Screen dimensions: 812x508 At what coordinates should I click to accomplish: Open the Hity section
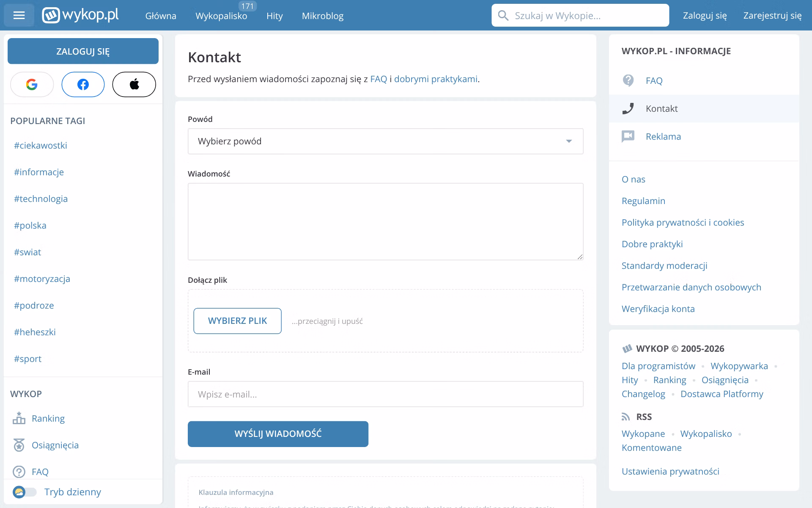point(274,16)
